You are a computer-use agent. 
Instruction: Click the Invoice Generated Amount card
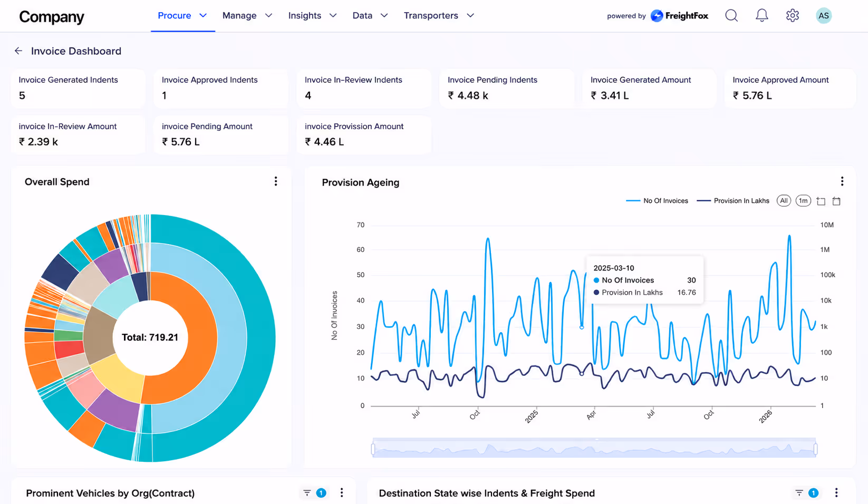(x=649, y=88)
